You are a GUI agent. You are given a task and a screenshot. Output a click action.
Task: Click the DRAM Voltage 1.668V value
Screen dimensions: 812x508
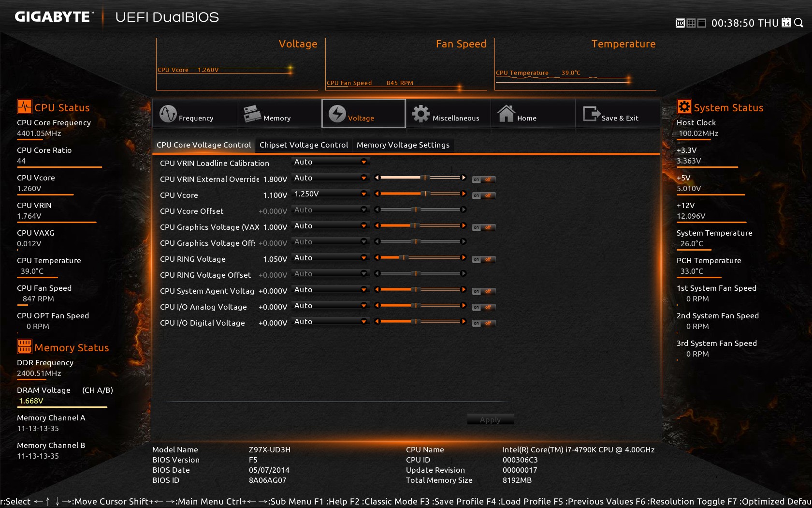tap(31, 401)
